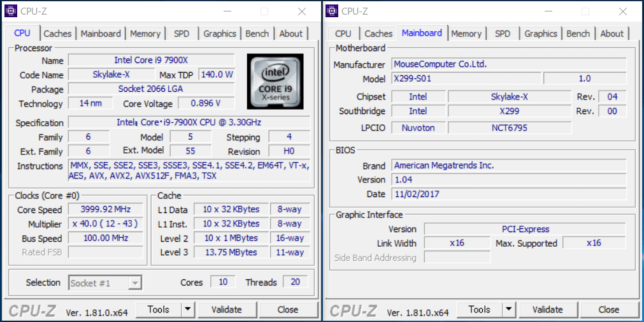Open Caches tab in left CPU-Z window
Image resolution: width=644 pixels, height=322 pixels.
click(x=57, y=34)
